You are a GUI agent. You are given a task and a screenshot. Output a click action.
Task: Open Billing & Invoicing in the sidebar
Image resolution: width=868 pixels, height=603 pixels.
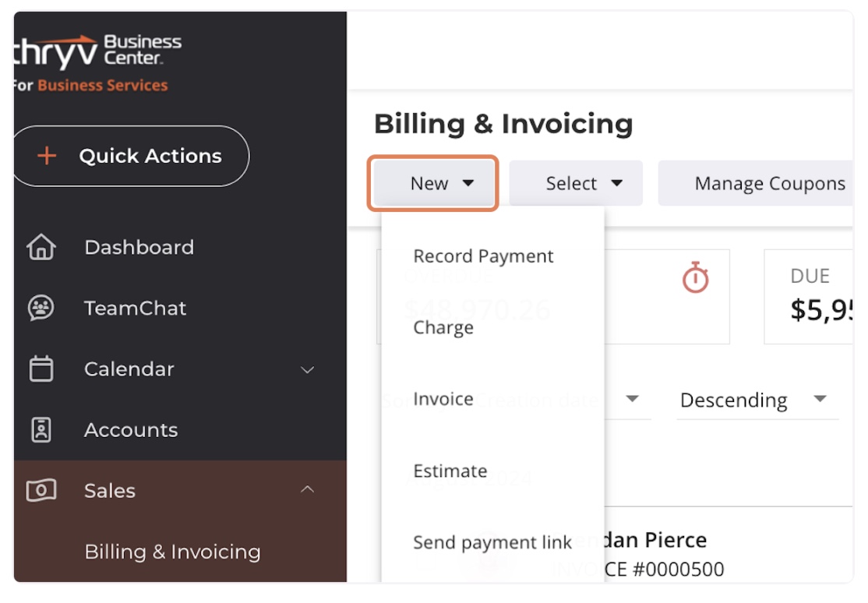pyautogui.click(x=172, y=552)
